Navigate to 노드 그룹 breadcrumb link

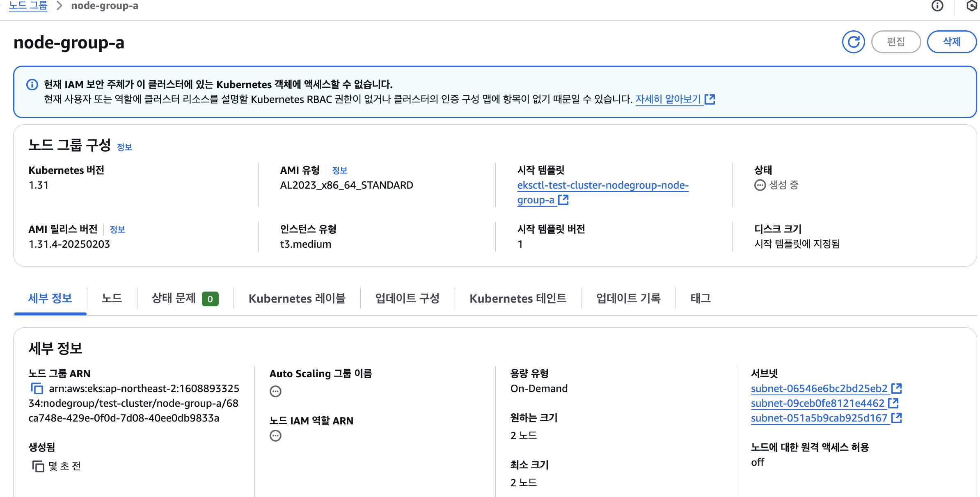coord(28,6)
